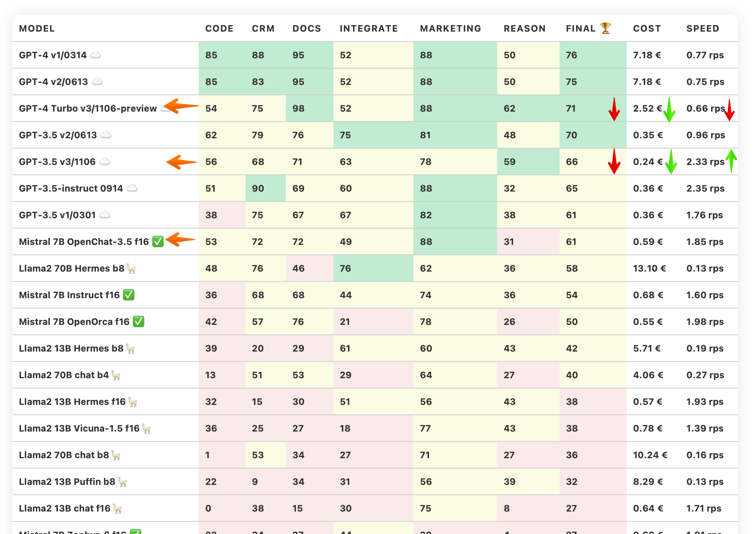Click the MODEL column header
This screenshot has height=534, width=756.
(x=37, y=29)
